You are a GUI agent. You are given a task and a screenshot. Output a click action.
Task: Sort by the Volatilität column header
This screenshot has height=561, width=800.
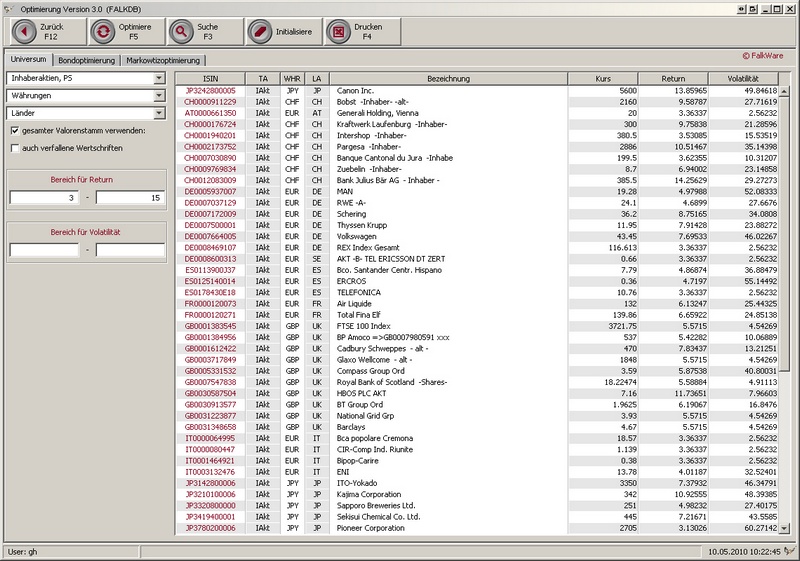[x=743, y=79]
